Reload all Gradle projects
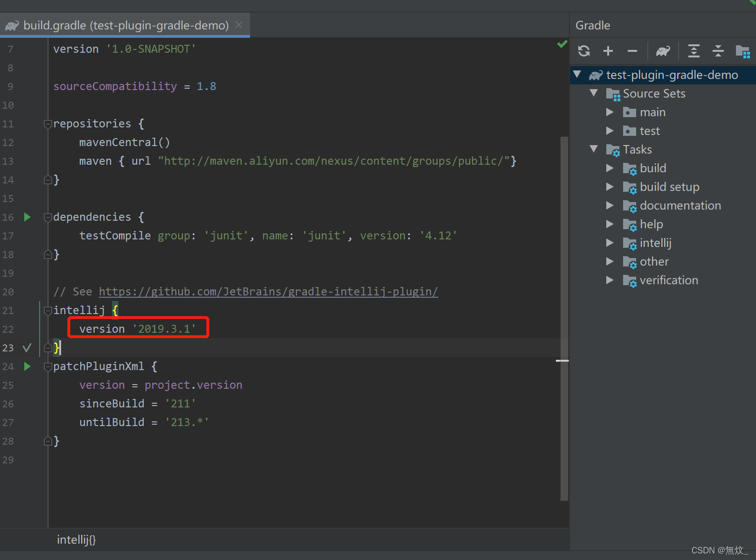This screenshot has height=560, width=756. point(584,50)
